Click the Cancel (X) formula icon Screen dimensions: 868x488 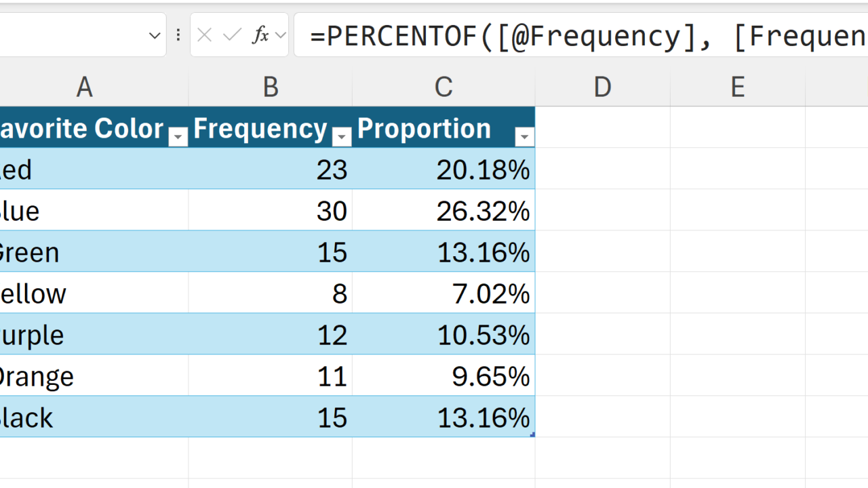(204, 35)
